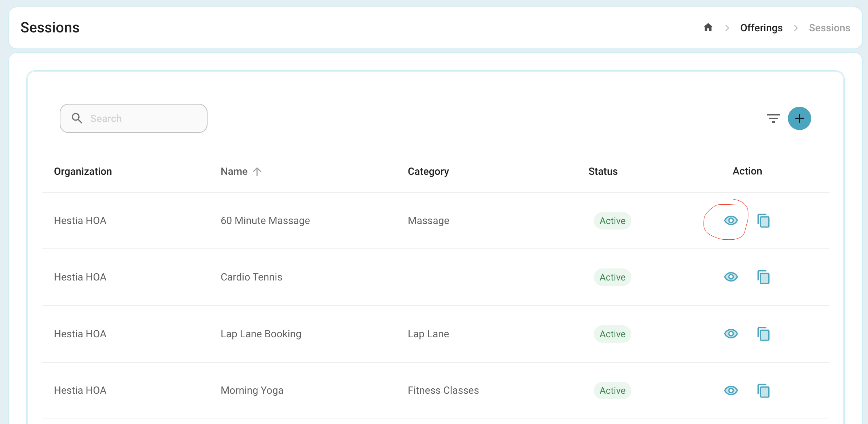View the 60 Minute Massage session

(x=731, y=220)
